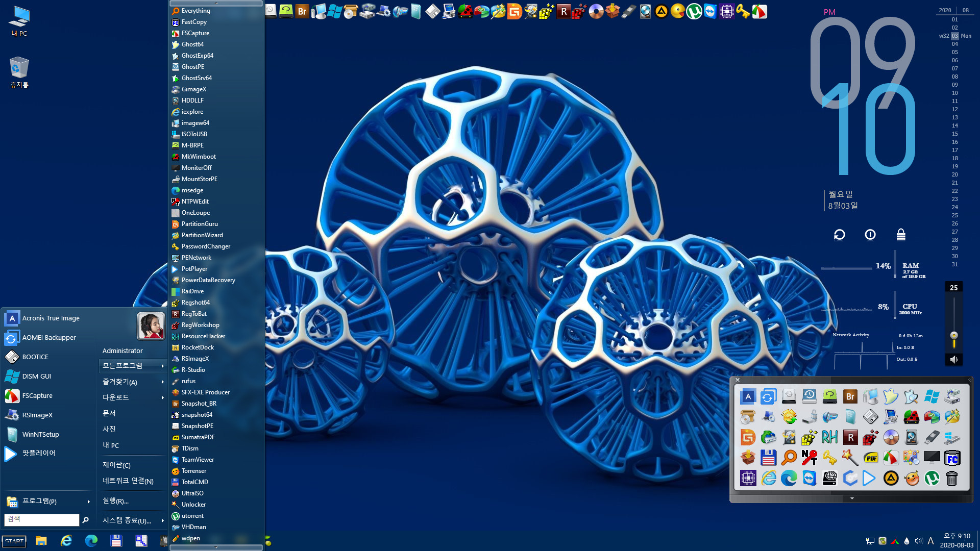Click the volume widget slider knob
Image resolution: width=980 pixels, height=551 pixels.
(953, 336)
